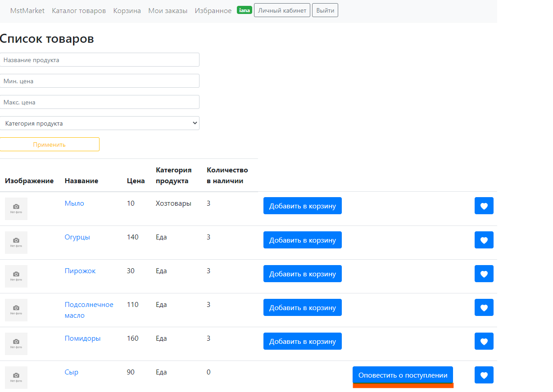Add Мыло to cart

coord(303,206)
